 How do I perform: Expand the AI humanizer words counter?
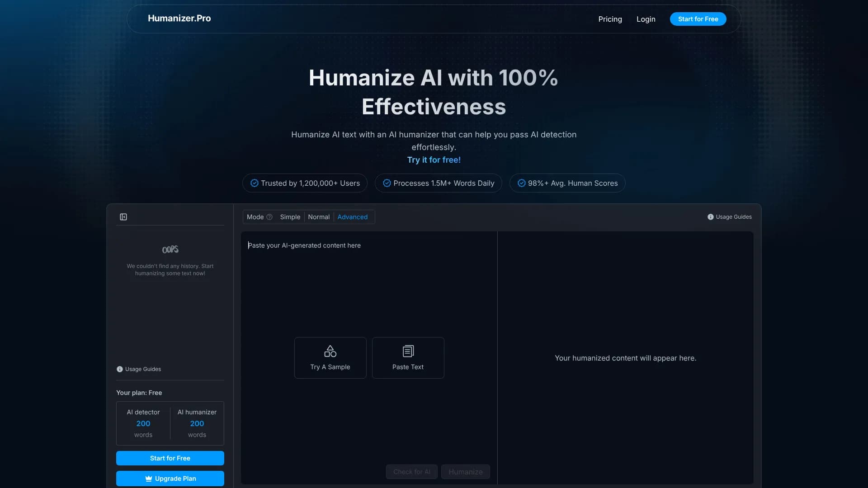point(197,423)
